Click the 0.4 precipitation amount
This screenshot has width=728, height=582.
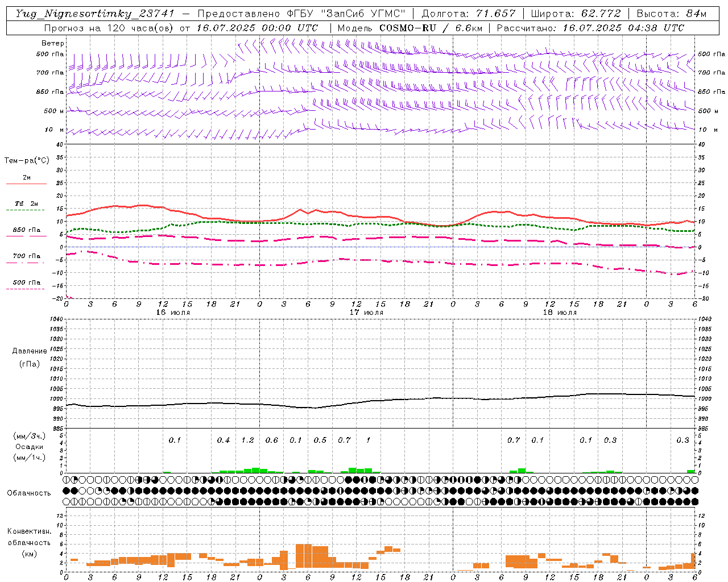pos(224,440)
